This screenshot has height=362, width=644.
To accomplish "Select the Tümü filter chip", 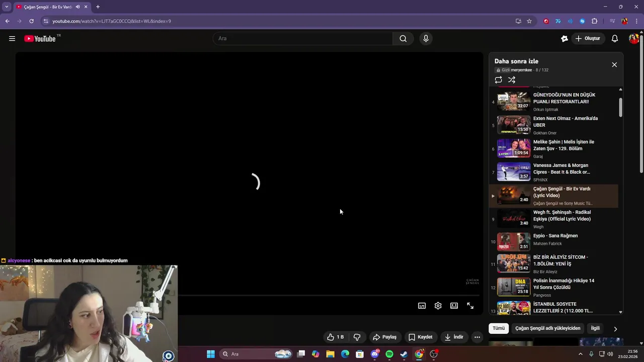I will pyautogui.click(x=499, y=328).
